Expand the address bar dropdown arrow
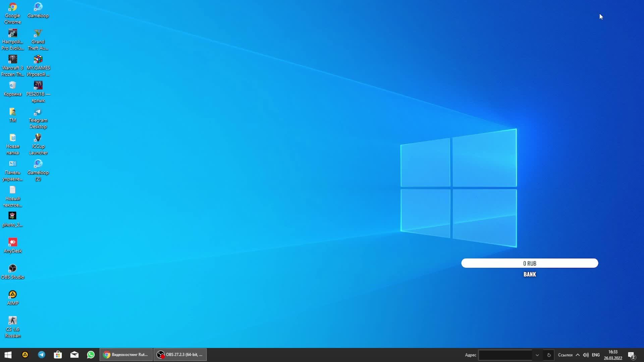 pos(537,355)
